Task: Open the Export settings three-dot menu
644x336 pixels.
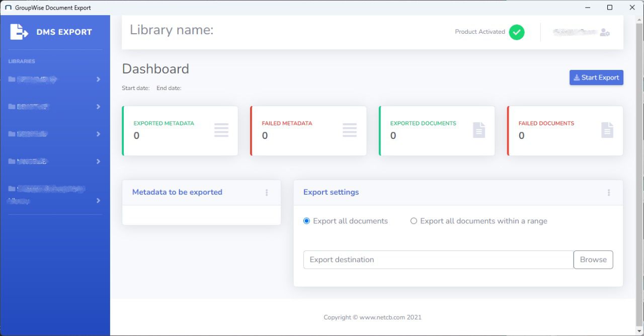Action: [x=609, y=193]
